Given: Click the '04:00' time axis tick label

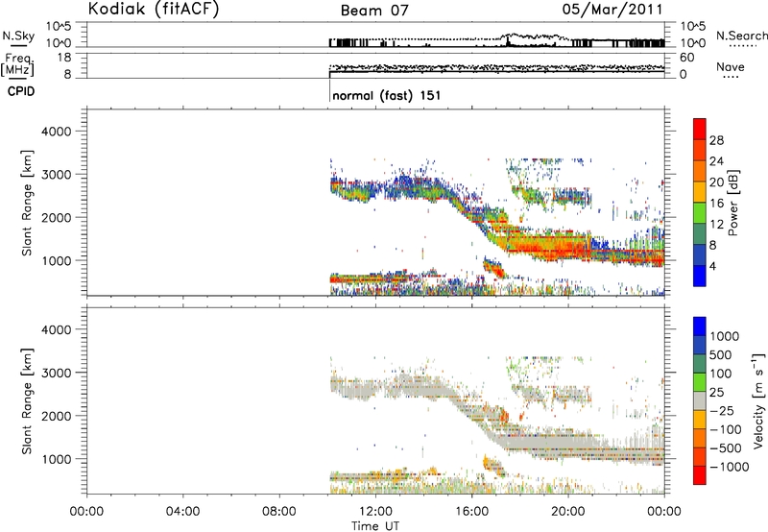Looking at the screenshot, I should click(x=183, y=512).
